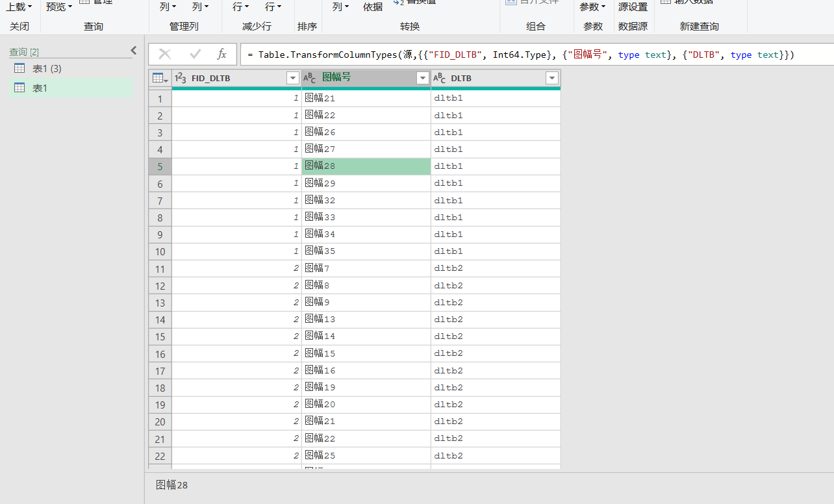The height and width of the screenshot is (504, 834).
Task: Click the FID_DLTB value 2 in row 18
Action: 236,388
